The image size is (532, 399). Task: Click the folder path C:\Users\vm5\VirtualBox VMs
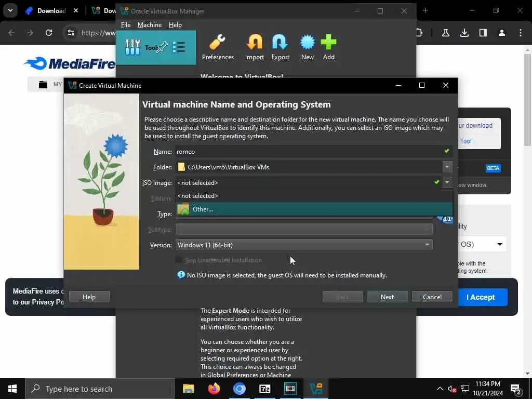228,167
